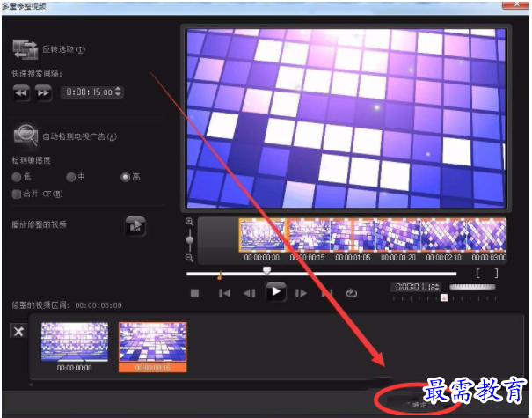The height and width of the screenshot is (418, 532).
Task: Select the filmstrip frame at 00:00:00:00
Action: tap(262, 235)
